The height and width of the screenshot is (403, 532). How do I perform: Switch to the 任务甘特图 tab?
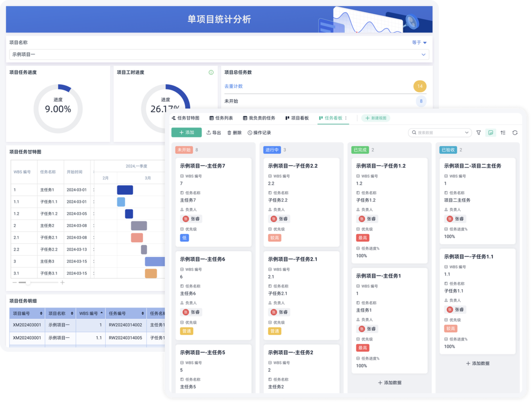185,118
